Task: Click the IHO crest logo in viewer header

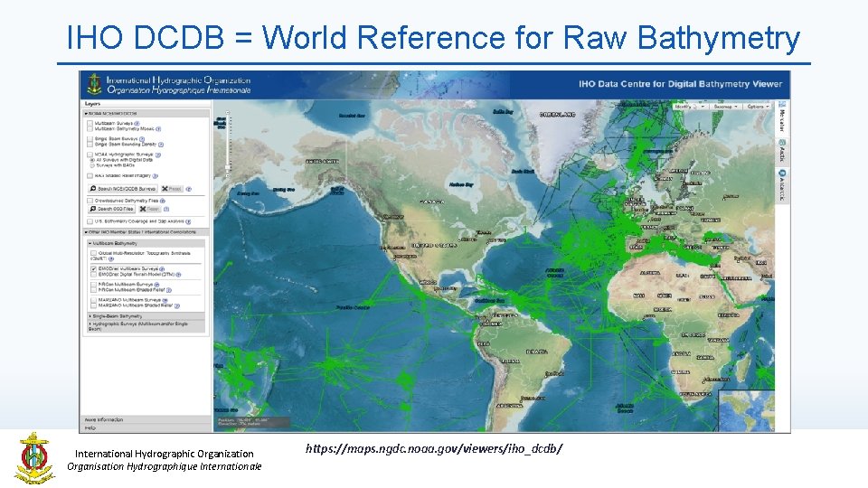Action: tap(95, 84)
